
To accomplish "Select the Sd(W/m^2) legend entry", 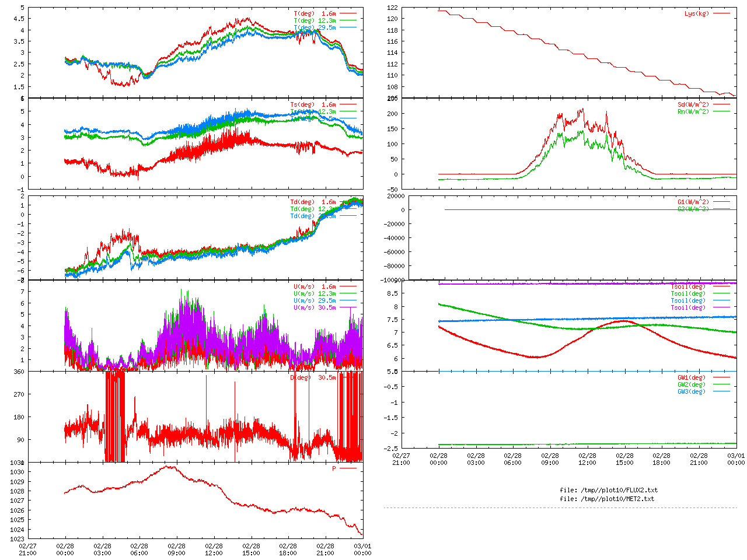I will coord(693,105).
